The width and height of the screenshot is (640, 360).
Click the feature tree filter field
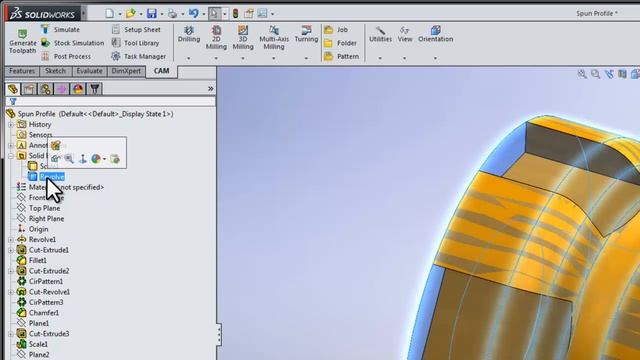pos(110,101)
